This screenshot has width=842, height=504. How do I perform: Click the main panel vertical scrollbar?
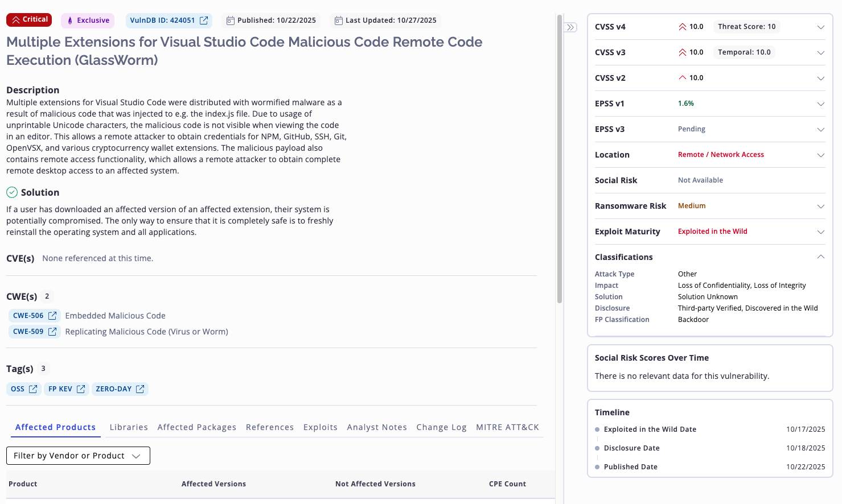point(560,159)
